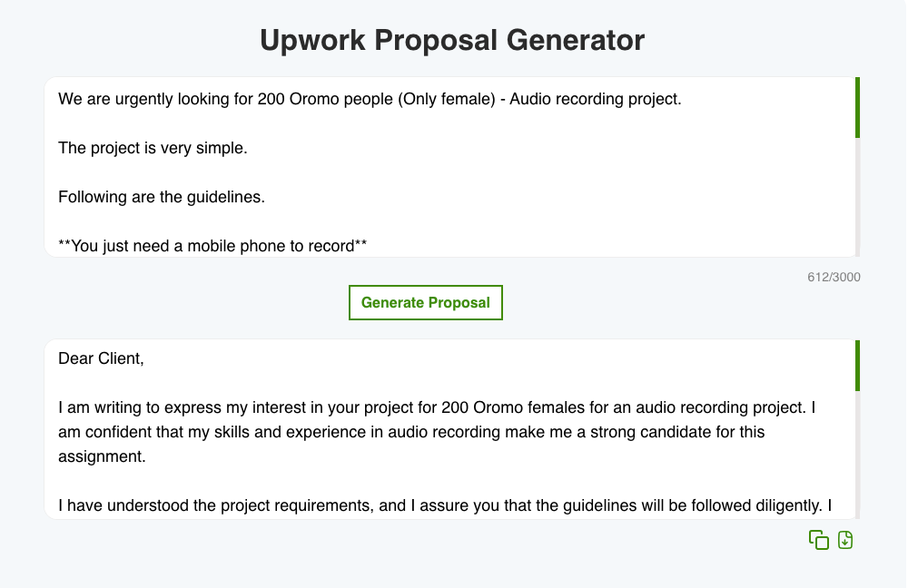Viewport: 908px width, 588px height.
Task: Download the generated proposal file
Action: pos(845,540)
